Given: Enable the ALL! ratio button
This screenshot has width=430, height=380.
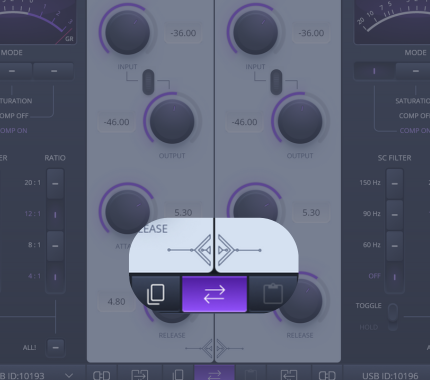Looking at the screenshot, I should point(55,347).
